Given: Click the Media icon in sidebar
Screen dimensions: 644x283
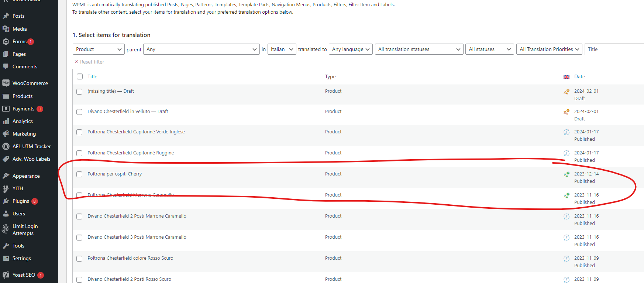Looking at the screenshot, I should [x=6, y=29].
